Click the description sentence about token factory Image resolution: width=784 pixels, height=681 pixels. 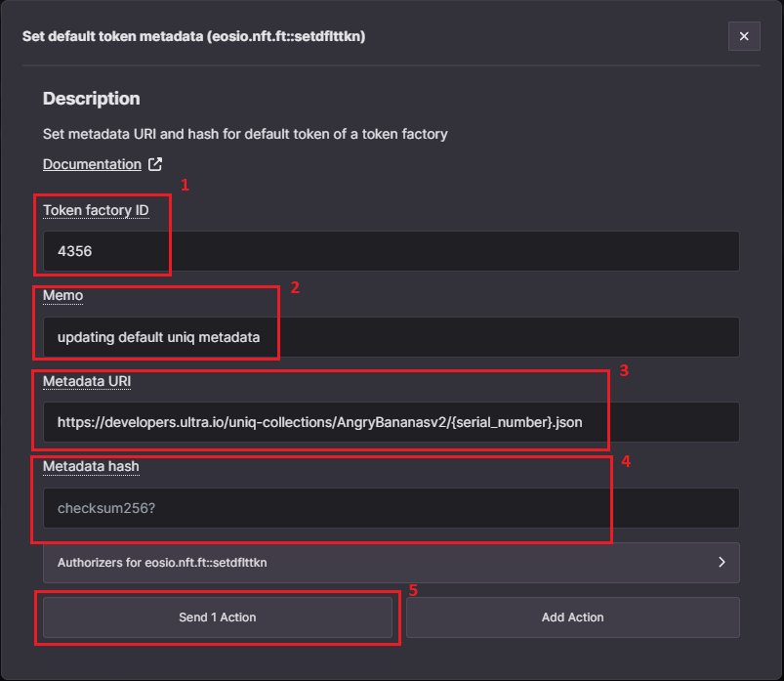tap(245, 134)
